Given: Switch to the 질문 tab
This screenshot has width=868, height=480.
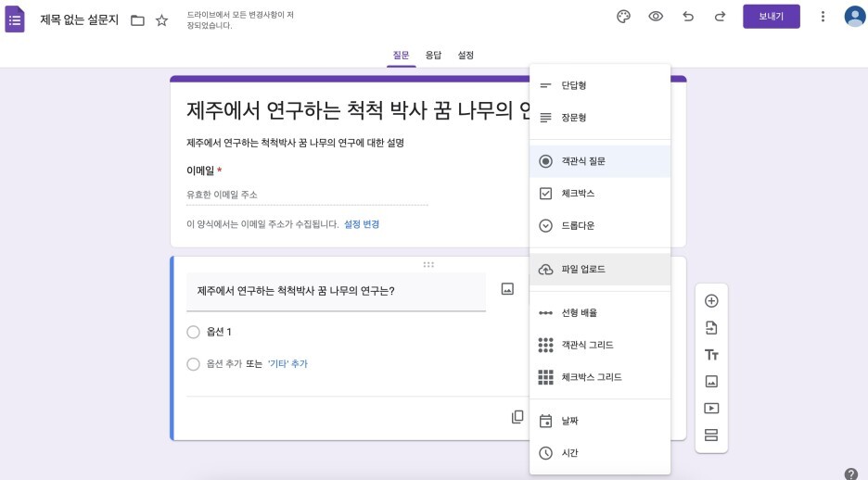Looking at the screenshot, I should 401,56.
